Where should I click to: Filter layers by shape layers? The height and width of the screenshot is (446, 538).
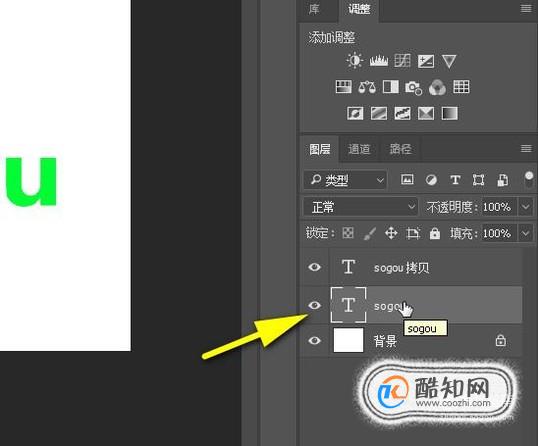point(478,180)
